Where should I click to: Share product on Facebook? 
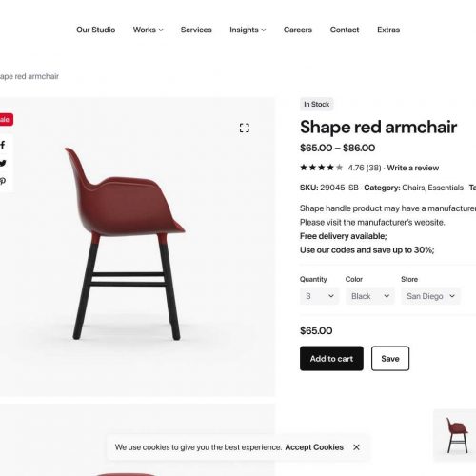tap(3, 145)
